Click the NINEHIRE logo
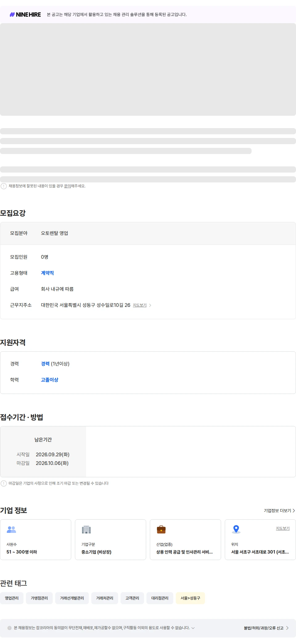Viewport: 296px width, 644px height. [25, 15]
